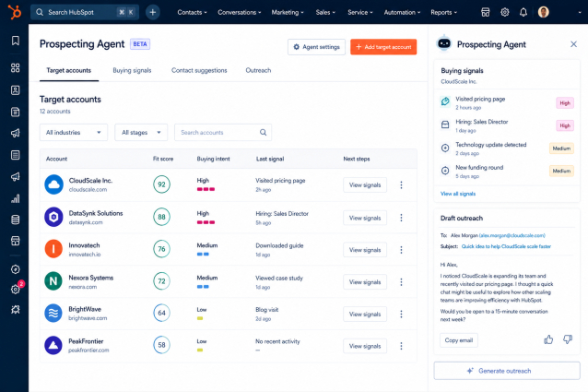Click the fit score 92 circle
Screen dimensions: 588x392
pos(161,184)
